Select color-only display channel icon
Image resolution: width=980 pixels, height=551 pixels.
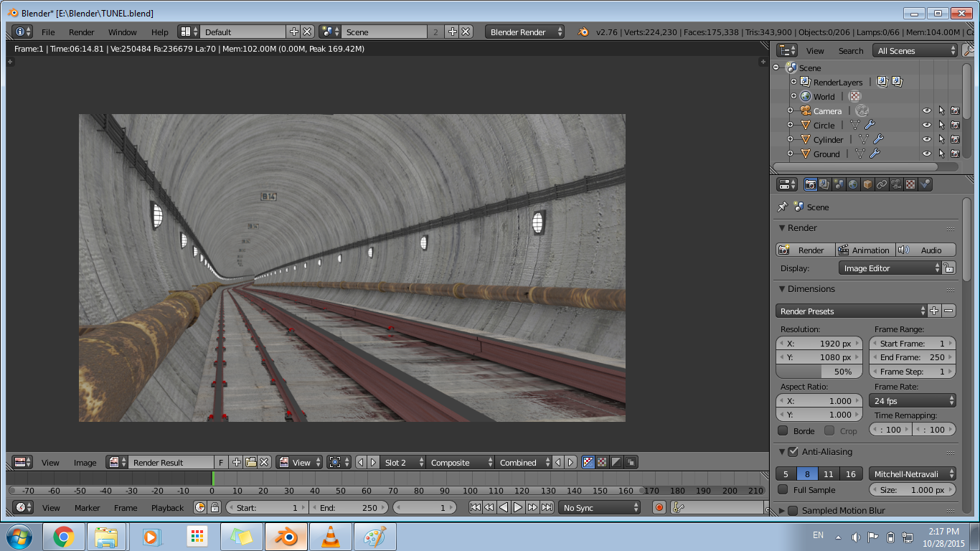coord(603,463)
